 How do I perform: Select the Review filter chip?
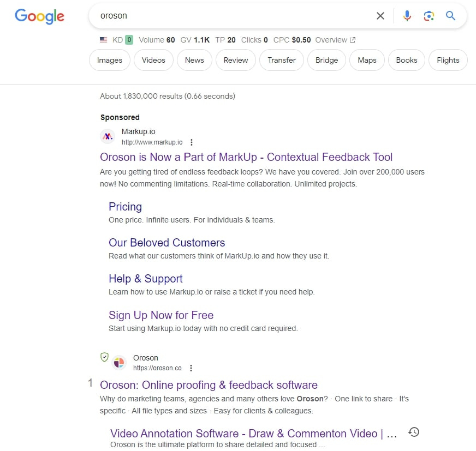click(x=236, y=60)
